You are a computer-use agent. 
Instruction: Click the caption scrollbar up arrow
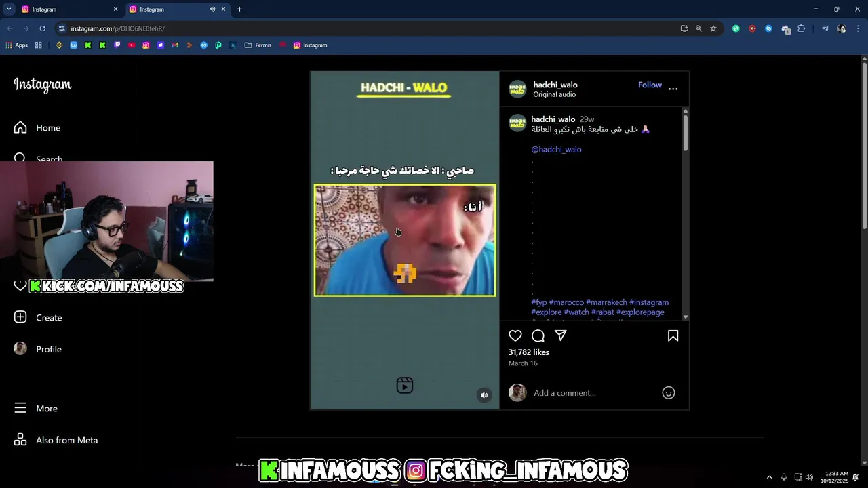pos(686,111)
